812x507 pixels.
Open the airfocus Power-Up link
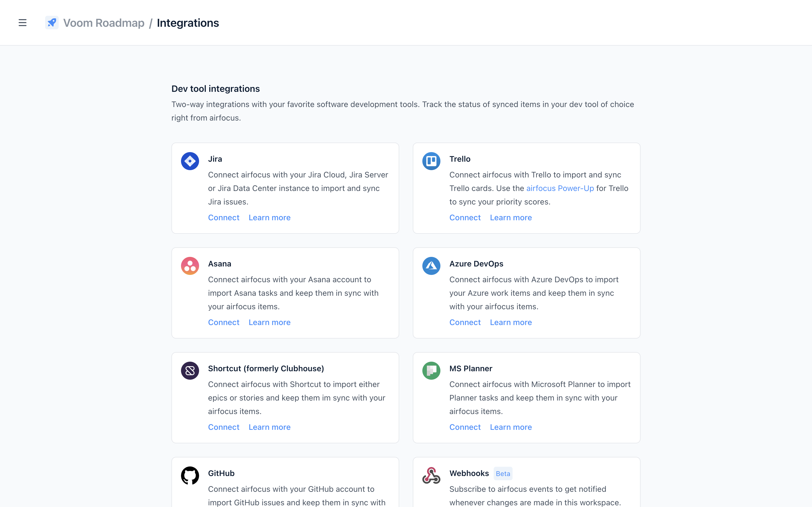560,188
